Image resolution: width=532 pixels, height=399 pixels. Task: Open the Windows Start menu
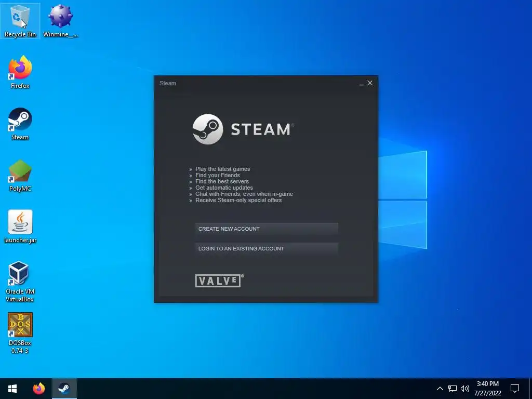pos(12,389)
